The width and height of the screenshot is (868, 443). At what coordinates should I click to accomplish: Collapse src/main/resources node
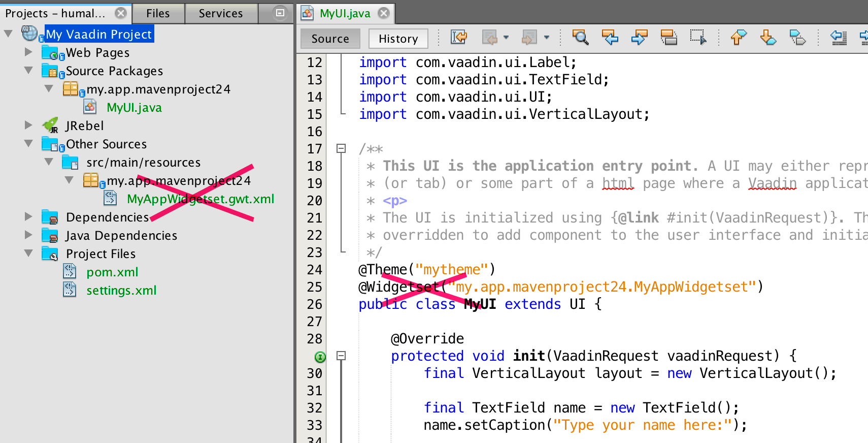(49, 162)
